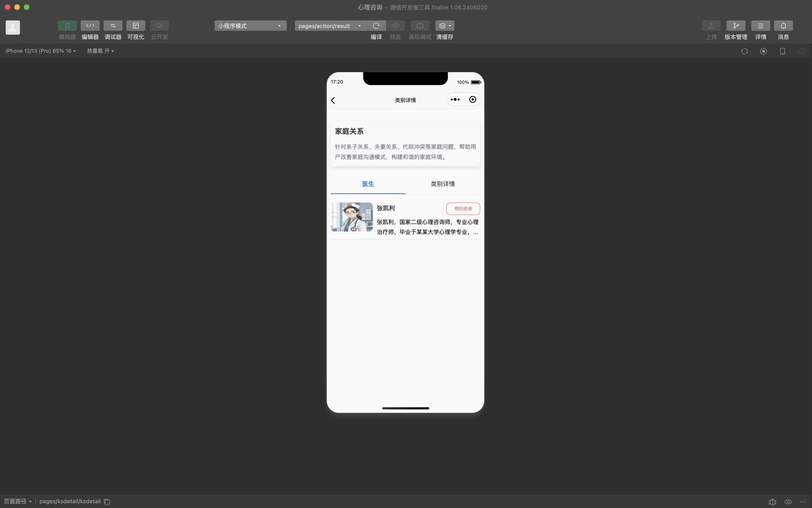Open the messages bell icon
The image size is (812, 508).
click(x=783, y=26)
